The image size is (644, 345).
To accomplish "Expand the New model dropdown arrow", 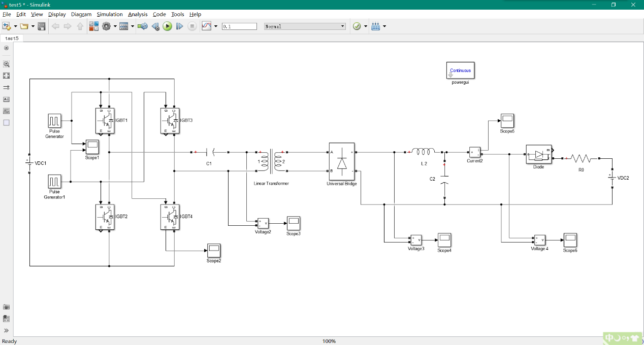I will coord(15,26).
